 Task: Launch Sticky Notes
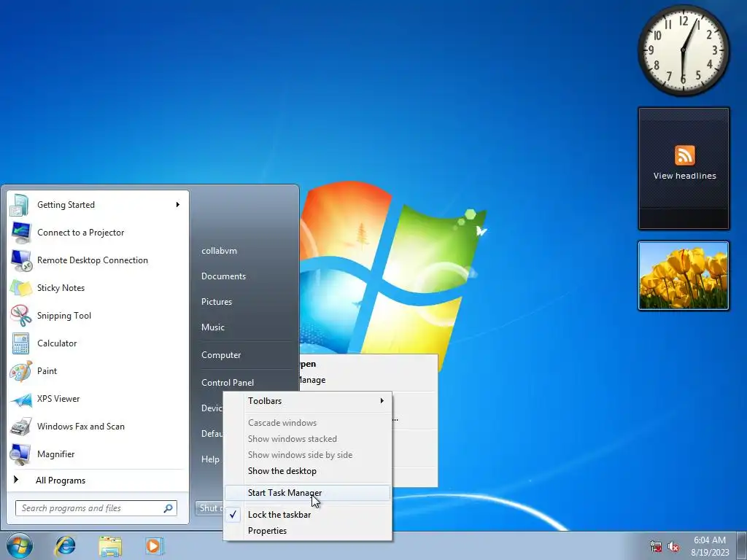click(x=98, y=287)
